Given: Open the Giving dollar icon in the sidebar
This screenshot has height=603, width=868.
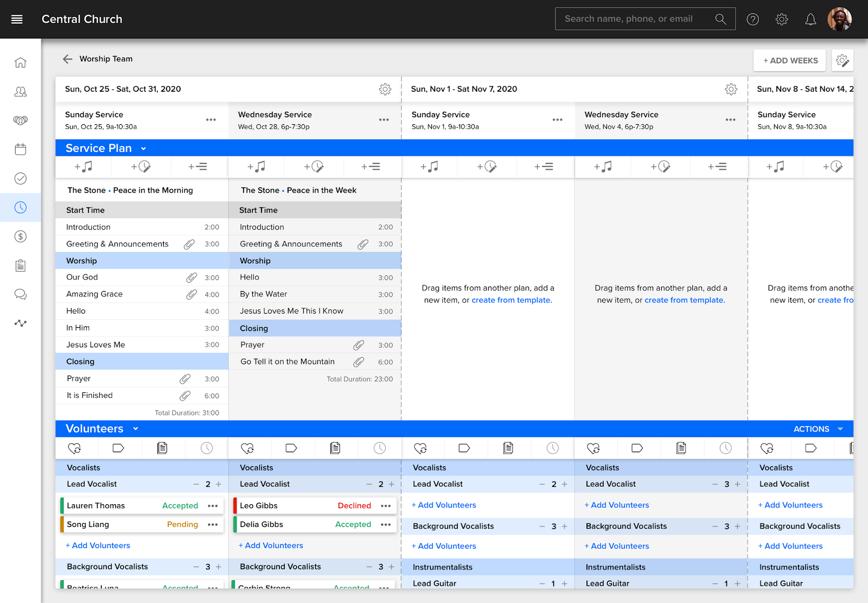Looking at the screenshot, I should [x=20, y=236].
